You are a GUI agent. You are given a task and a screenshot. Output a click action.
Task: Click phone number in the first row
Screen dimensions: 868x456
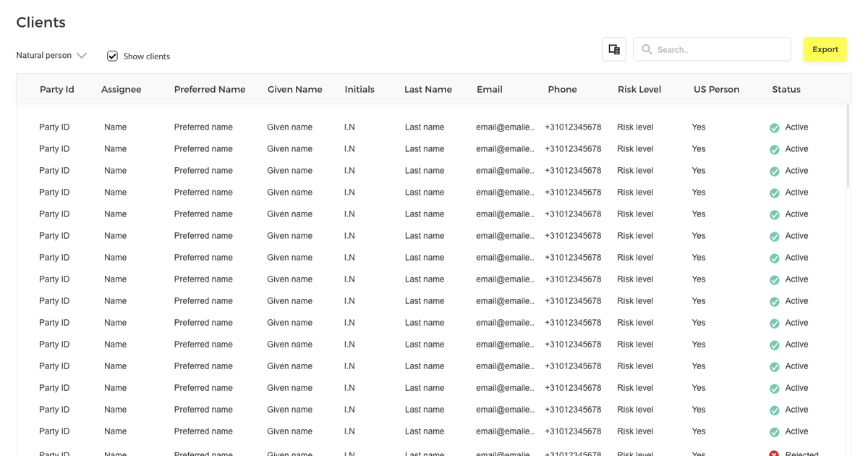pyautogui.click(x=572, y=127)
